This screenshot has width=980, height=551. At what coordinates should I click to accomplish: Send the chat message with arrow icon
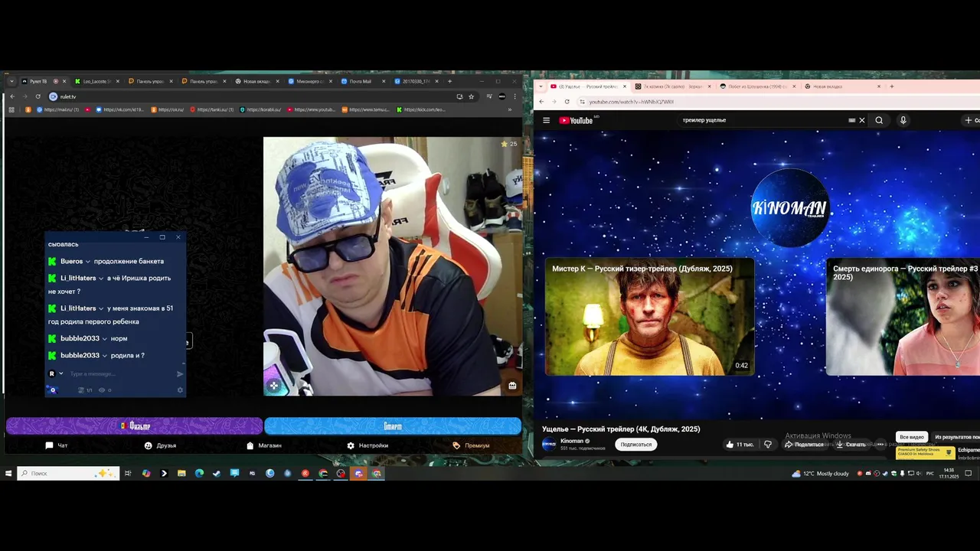[x=180, y=374]
